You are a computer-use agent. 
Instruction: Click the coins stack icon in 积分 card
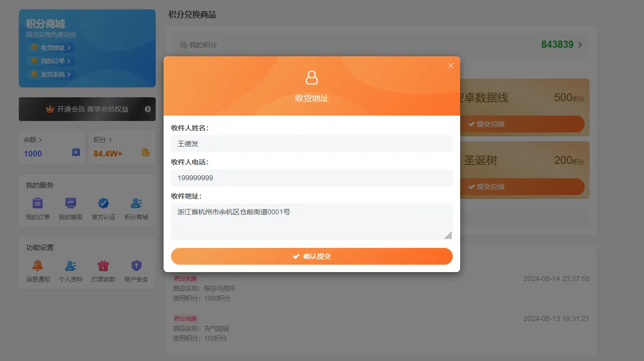pos(145,153)
